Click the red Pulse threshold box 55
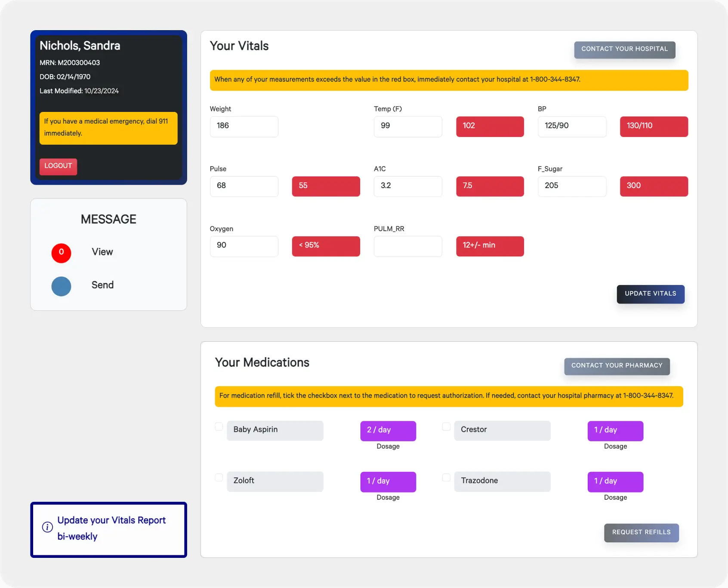This screenshot has height=588, width=728. [x=326, y=186]
